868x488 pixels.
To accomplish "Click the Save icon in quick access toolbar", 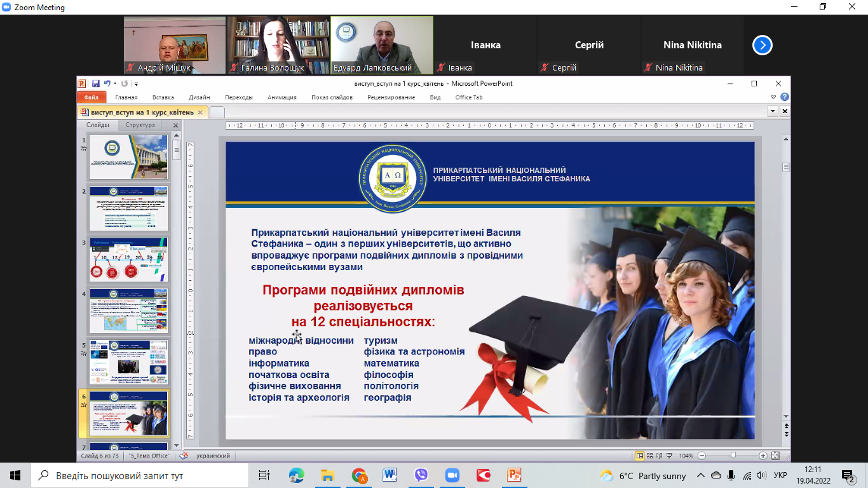I will pos(95,84).
